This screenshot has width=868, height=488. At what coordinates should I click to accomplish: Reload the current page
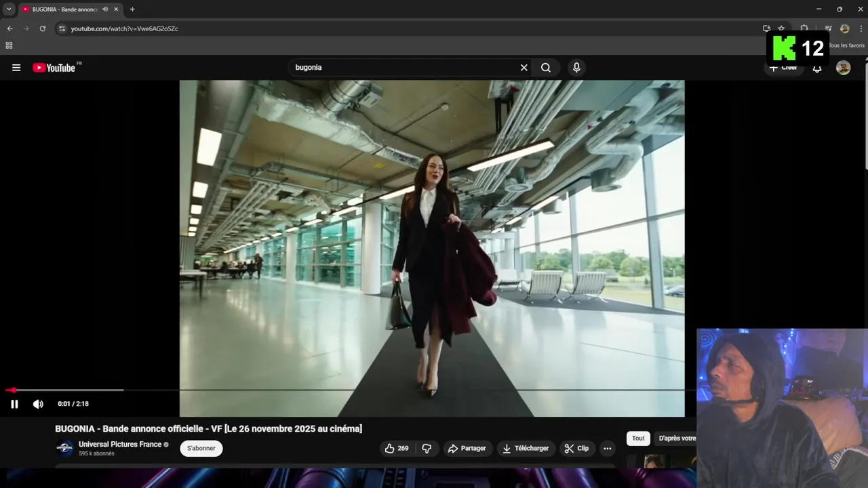[43, 28]
